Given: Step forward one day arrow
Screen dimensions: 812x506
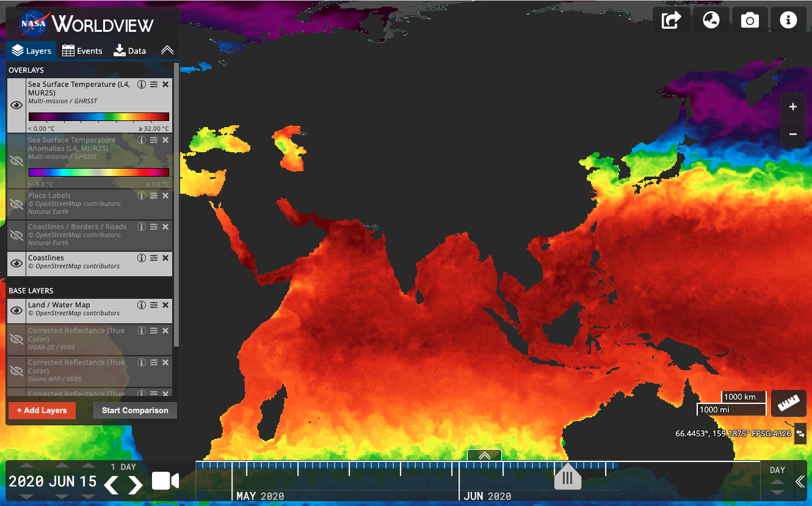Looking at the screenshot, I should 135,485.
